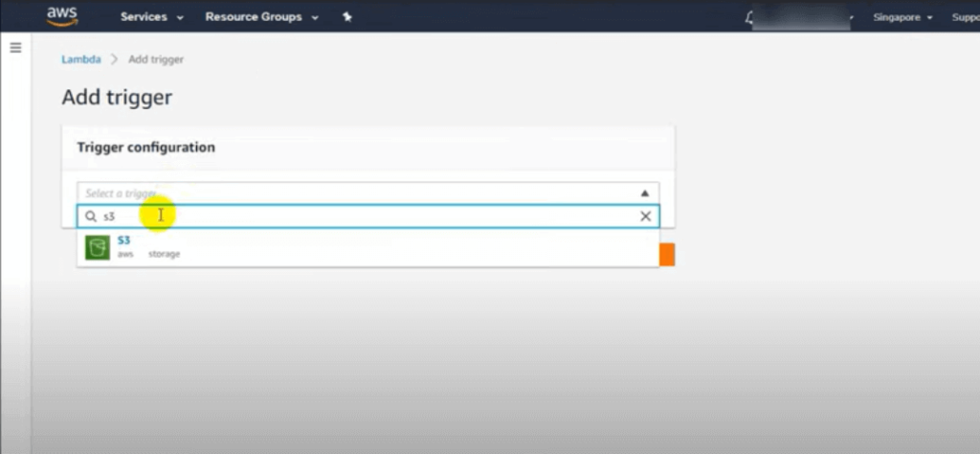Screen dimensions: 980x454
Task: Open the notifications bell icon
Action: point(749,18)
